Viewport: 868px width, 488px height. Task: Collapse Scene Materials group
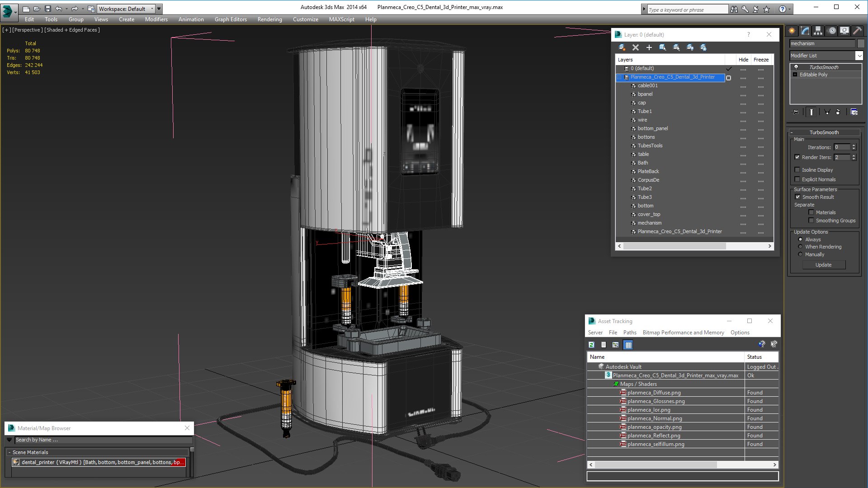[9, 452]
